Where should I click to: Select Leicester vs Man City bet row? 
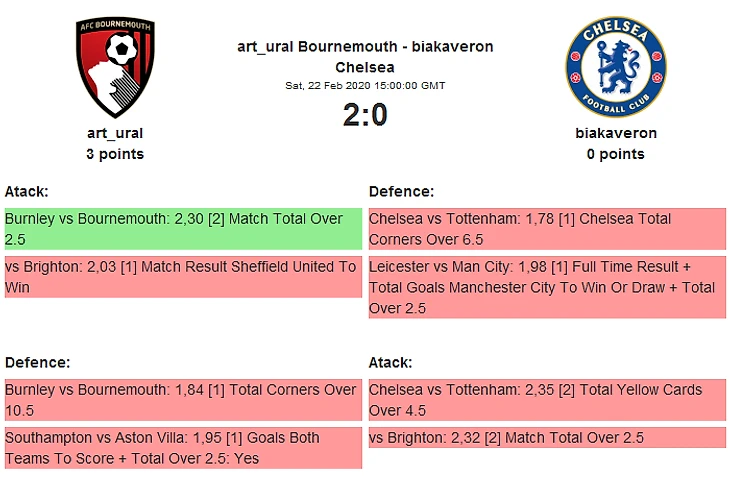pos(546,287)
